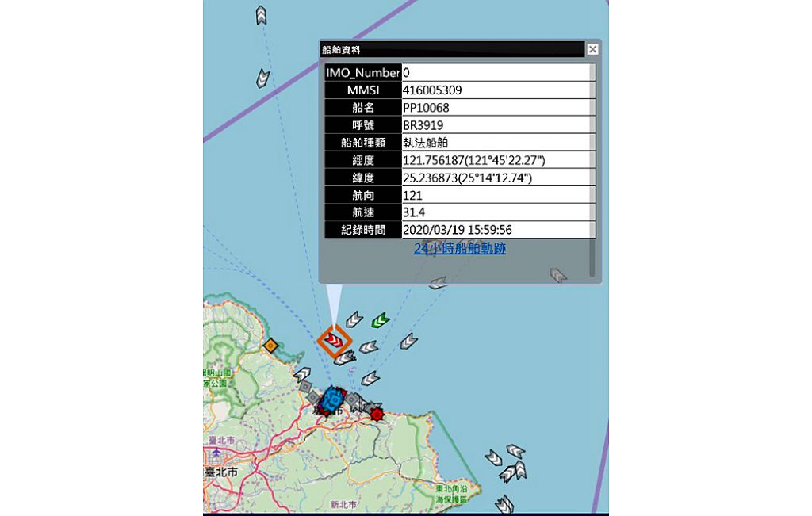Viewport: 812px width, 516px height.
Task: Select the gray square marker west of Keelung harbor
Action: [x=305, y=386]
